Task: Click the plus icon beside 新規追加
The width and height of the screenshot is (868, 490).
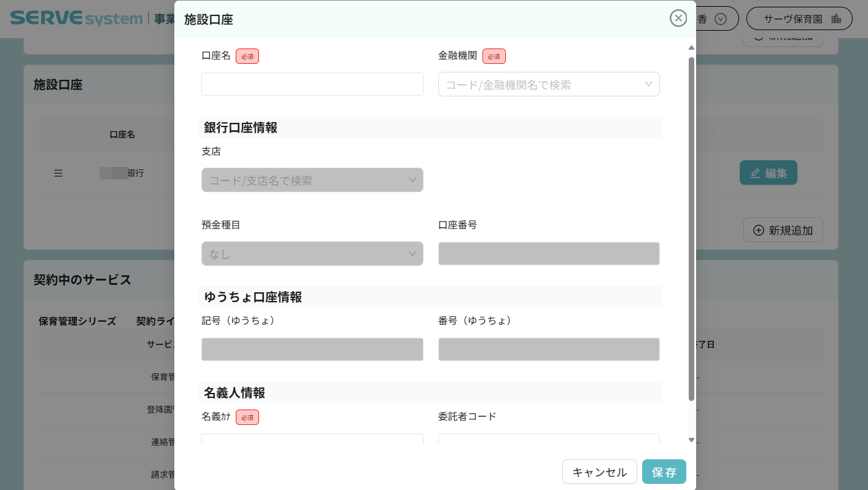Action: [759, 230]
